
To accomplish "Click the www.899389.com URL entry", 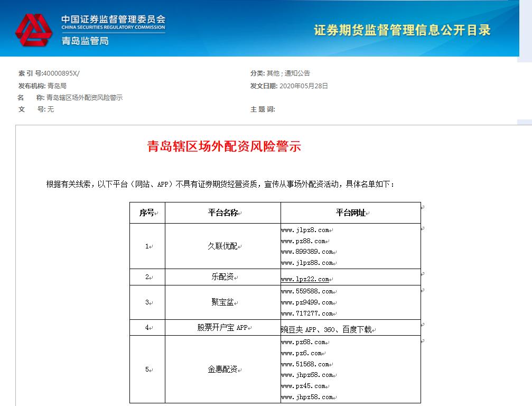I will pos(306,252).
